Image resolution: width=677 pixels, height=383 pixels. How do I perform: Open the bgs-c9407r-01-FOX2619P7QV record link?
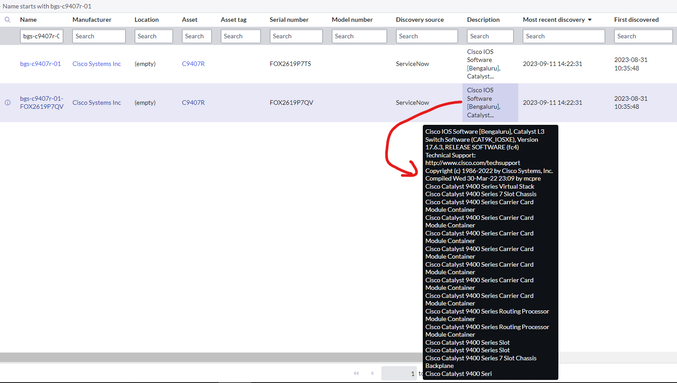(41, 102)
